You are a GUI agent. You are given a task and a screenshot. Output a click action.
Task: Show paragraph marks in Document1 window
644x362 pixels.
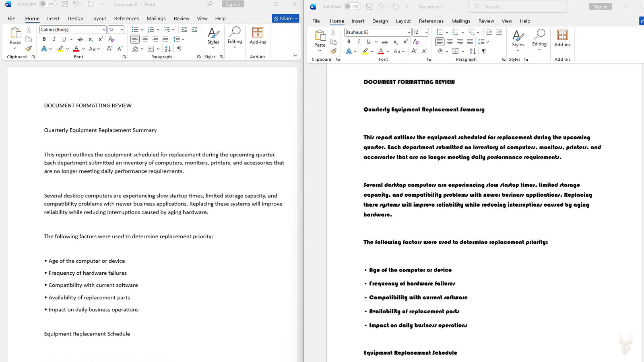tap(484, 51)
